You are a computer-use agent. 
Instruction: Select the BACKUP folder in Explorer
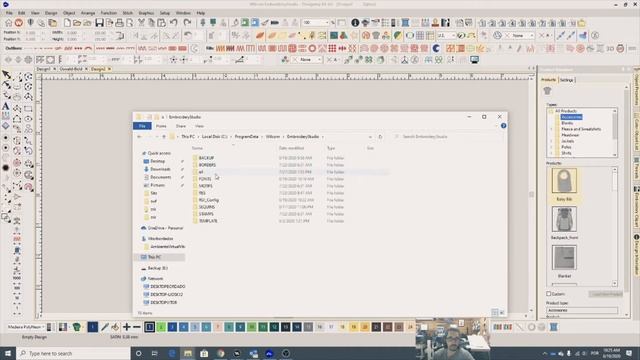pyautogui.click(x=206, y=158)
